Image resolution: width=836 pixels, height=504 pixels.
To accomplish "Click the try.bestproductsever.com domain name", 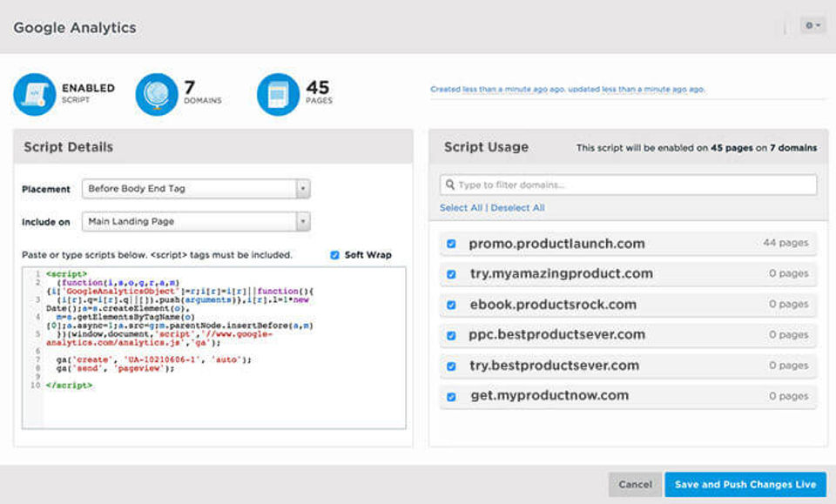I will click(x=554, y=366).
